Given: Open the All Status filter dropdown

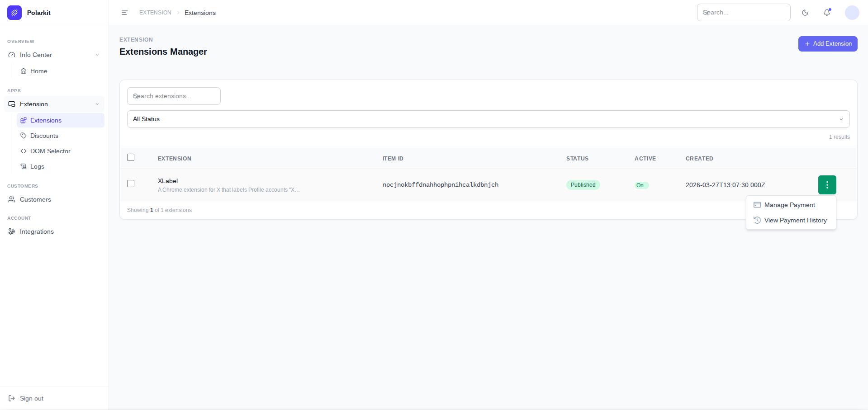Looking at the screenshot, I should (x=488, y=119).
